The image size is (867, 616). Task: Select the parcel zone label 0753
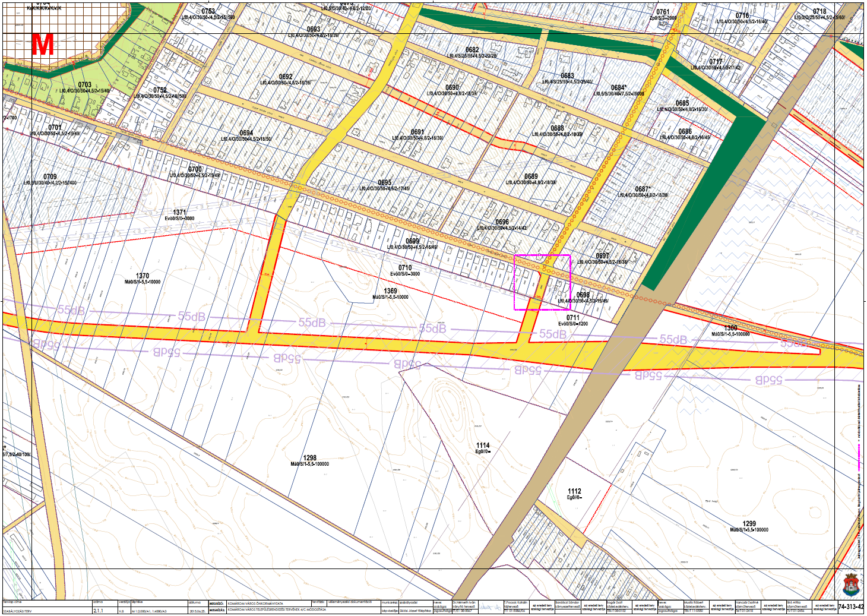208,11
